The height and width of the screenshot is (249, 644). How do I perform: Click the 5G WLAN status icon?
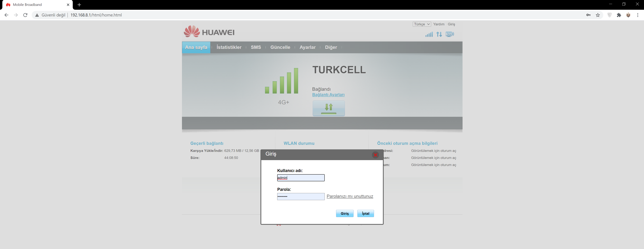pyautogui.click(x=450, y=34)
